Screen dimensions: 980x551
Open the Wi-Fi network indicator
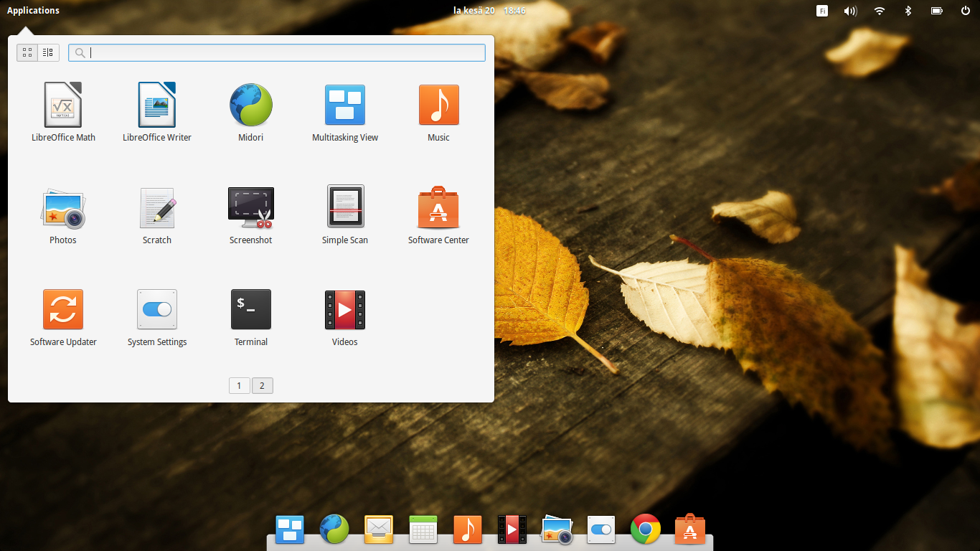pos(880,11)
